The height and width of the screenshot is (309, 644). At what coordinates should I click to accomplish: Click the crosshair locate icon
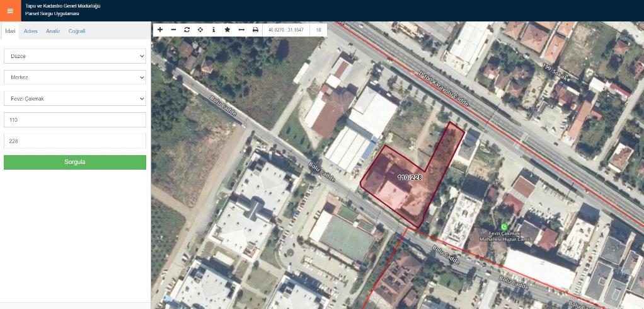(200, 30)
